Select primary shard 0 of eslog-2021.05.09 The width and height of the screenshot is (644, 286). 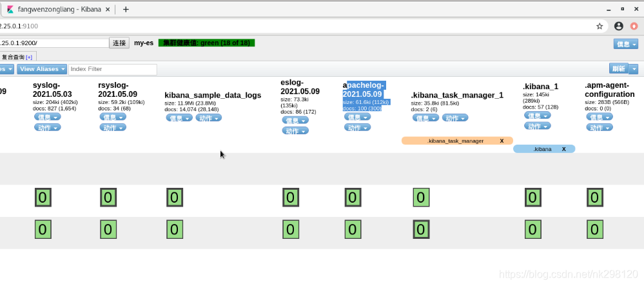pos(290,198)
